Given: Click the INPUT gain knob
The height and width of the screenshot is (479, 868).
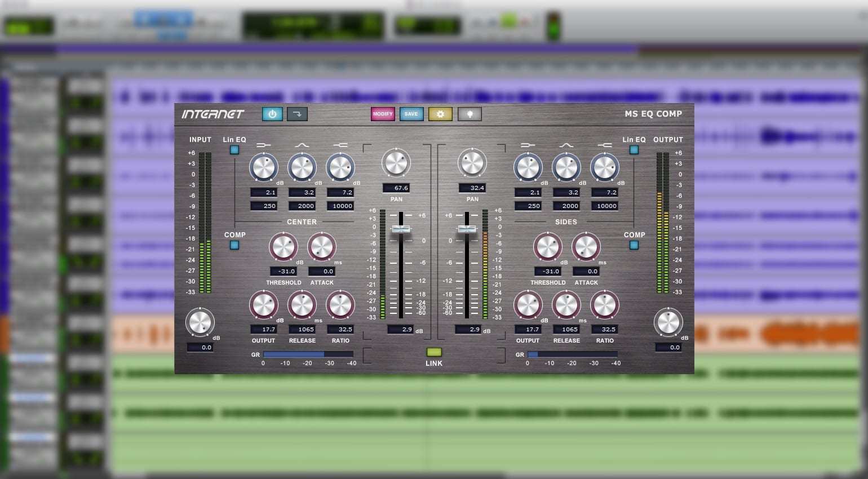Looking at the screenshot, I should pyautogui.click(x=200, y=323).
